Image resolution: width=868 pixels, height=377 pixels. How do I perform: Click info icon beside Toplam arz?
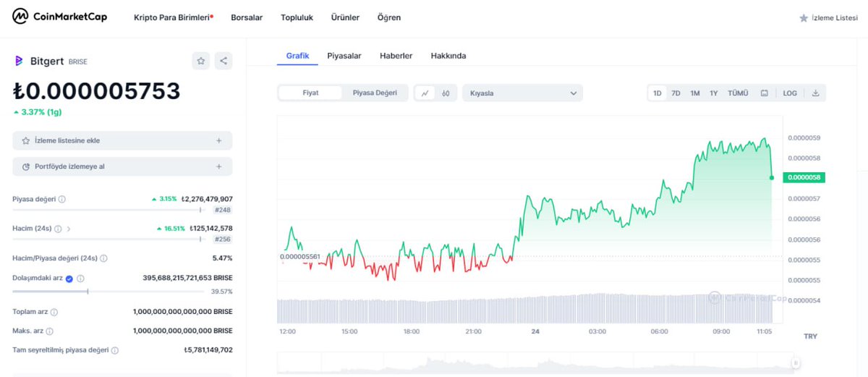coord(54,312)
